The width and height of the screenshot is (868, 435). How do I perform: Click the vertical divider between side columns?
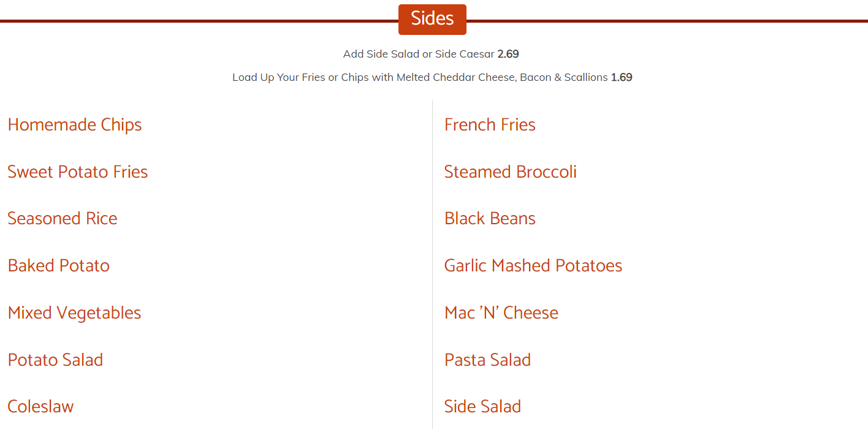[x=432, y=263]
